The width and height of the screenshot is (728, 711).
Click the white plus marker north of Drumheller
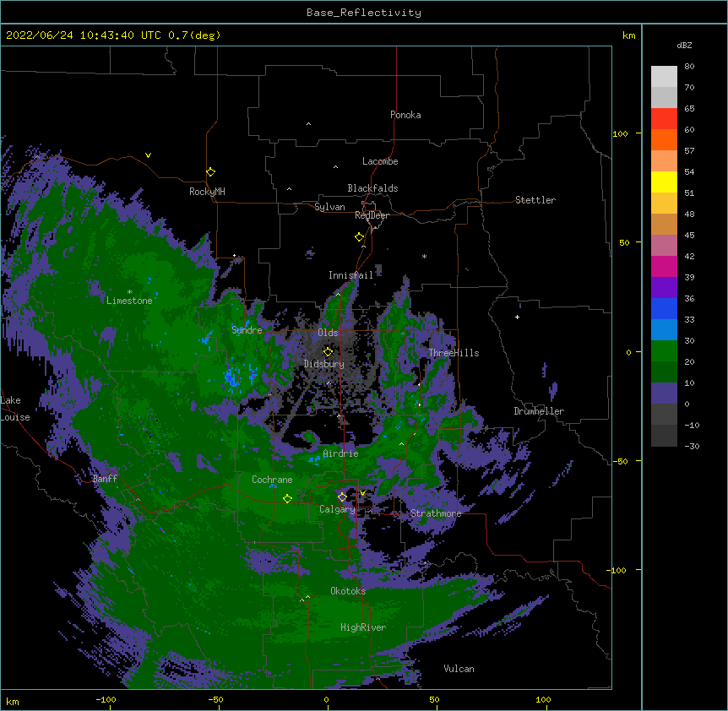517,317
